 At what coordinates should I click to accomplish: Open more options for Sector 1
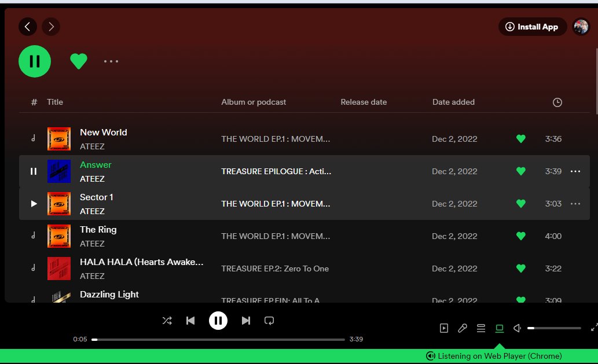(x=575, y=204)
